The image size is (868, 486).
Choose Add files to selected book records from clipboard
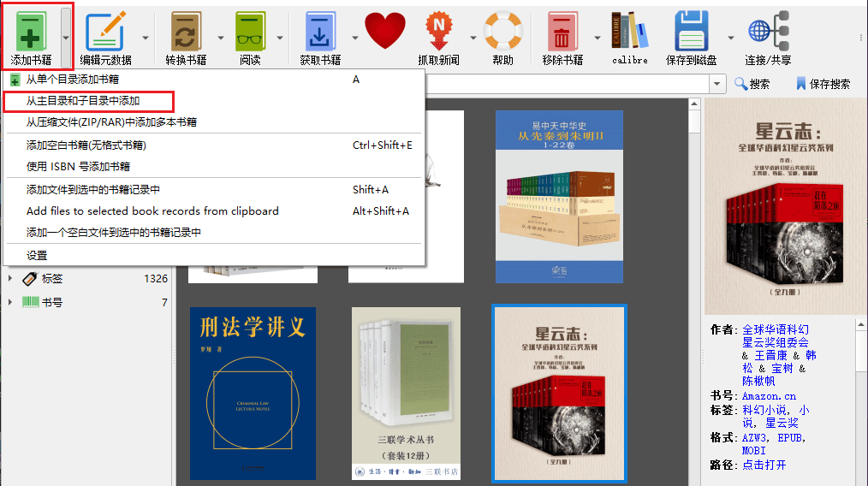[x=213, y=210]
